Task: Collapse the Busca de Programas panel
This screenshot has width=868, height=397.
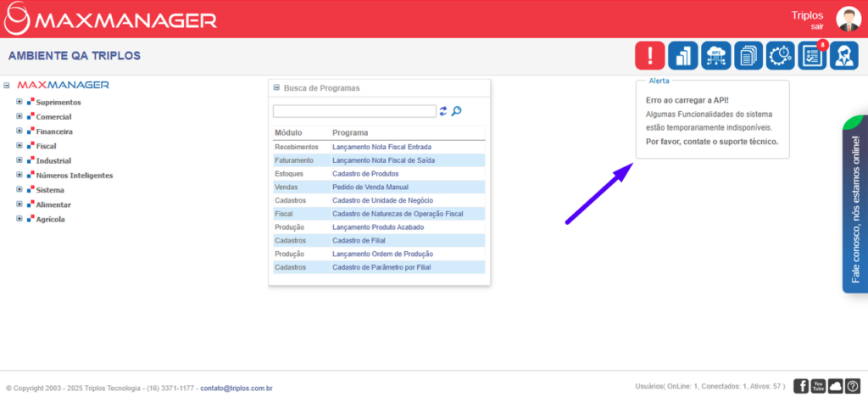Action: click(x=276, y=87)
